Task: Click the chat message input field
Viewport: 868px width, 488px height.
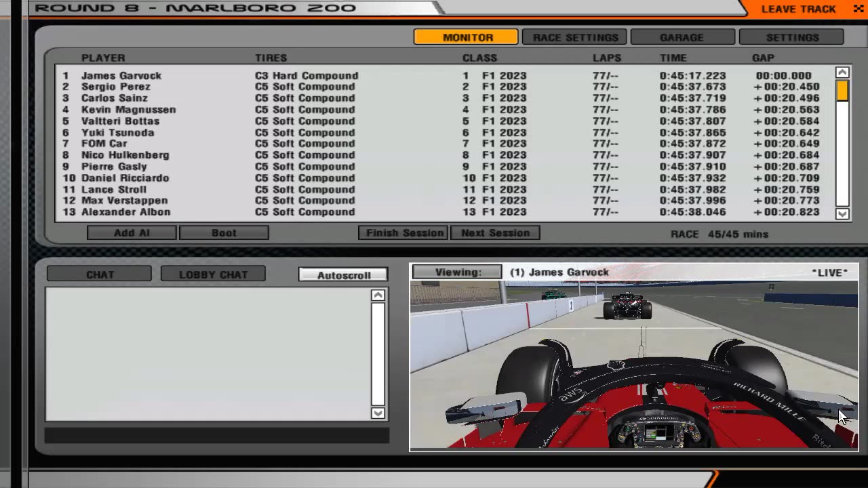Action: click(x=217, y=435)
